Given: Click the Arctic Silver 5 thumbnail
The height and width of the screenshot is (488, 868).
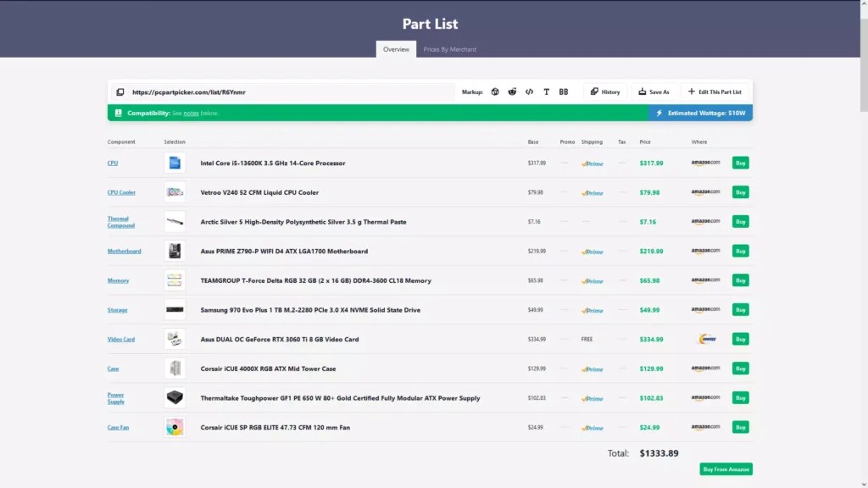Looking at the screenshot, I should point(175,221).
